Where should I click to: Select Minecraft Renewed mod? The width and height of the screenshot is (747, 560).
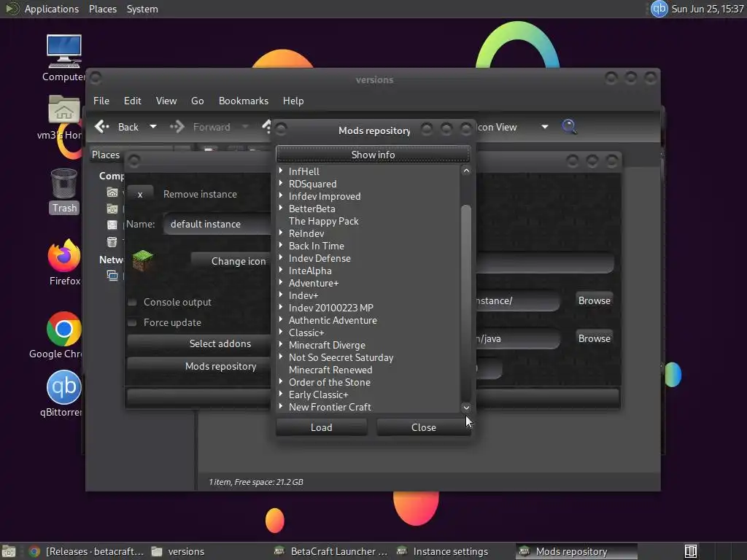pyautogui.click(x=330, y=370)
